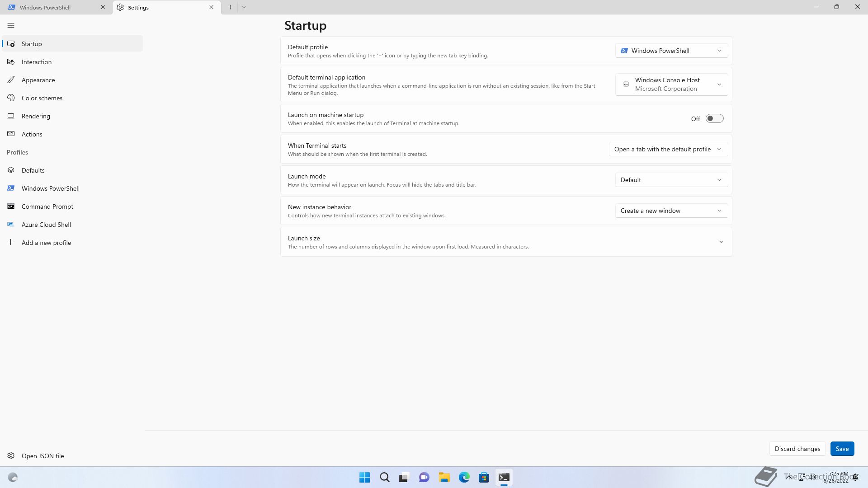Click the taskbar Search icon
Image resolution: width=868 pixels, height=488 pixels.
point(385,478)
